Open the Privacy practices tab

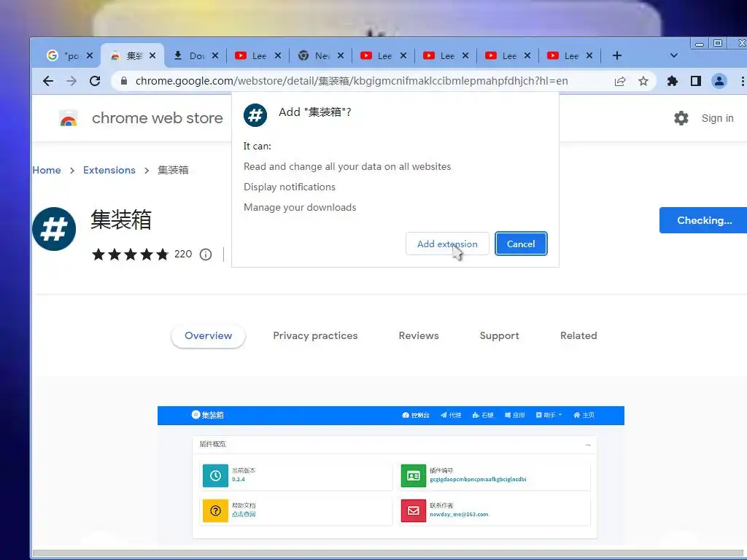click(x=315, y=335)
